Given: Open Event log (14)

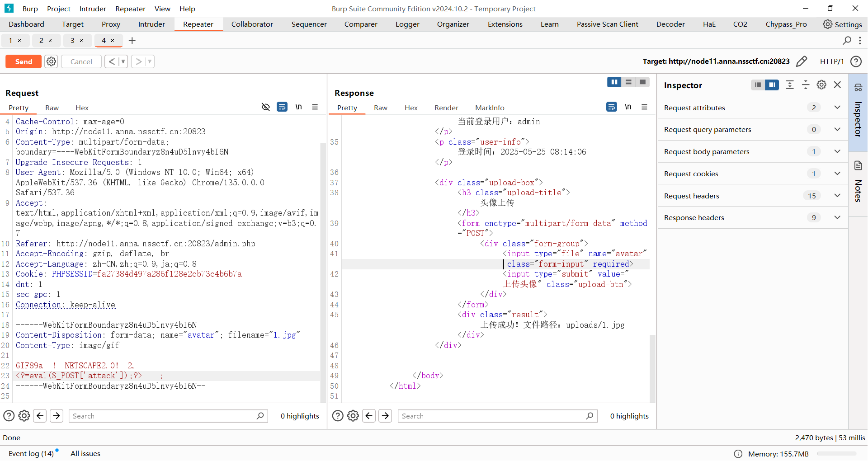Looking at the screenshot, I should click(31, 453).
